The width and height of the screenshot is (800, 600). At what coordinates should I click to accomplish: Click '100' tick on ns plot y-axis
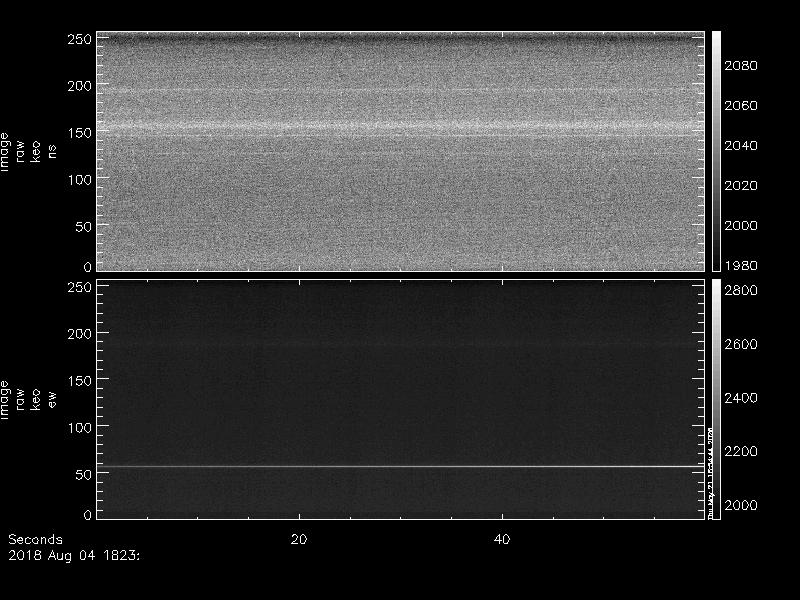tap(80, 180)
